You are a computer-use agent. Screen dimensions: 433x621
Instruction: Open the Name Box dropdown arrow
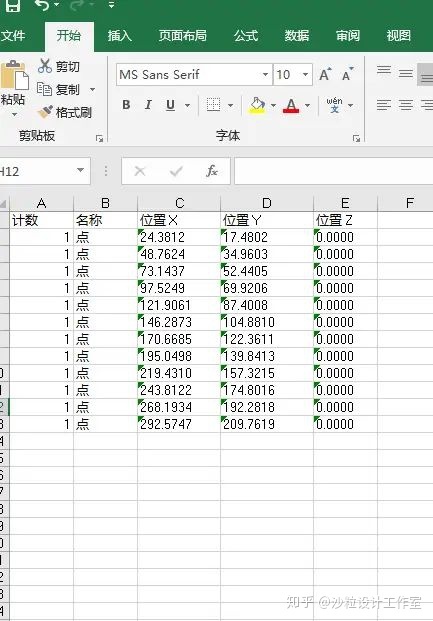80,170
